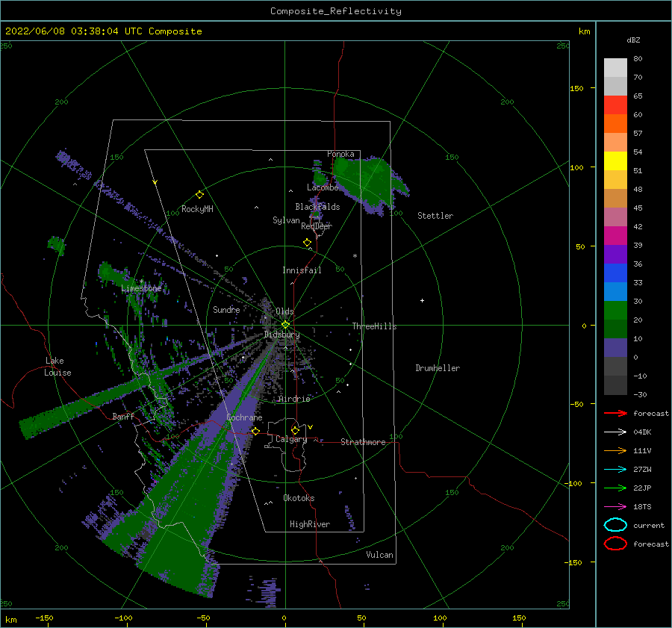Click the Sylvan label on map
Image resolution: width=672 pixels, height=628 pixels.
click(x=286, y=220)
